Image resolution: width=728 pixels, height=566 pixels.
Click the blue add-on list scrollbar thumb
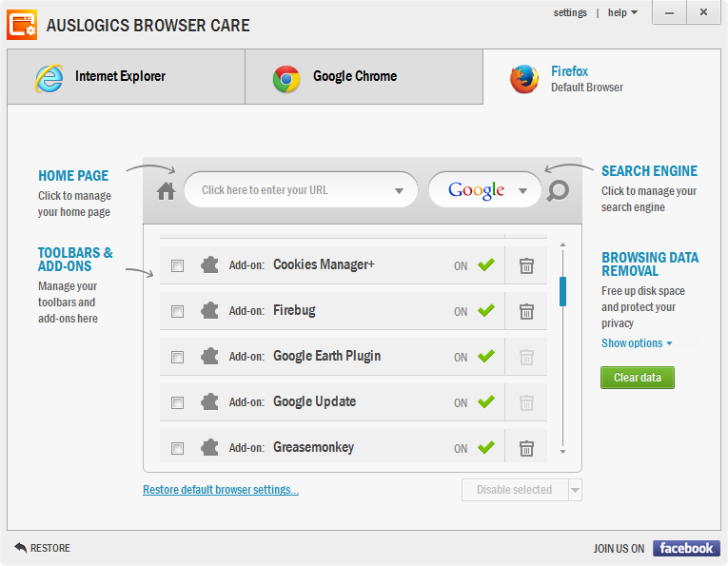(562, 291)
